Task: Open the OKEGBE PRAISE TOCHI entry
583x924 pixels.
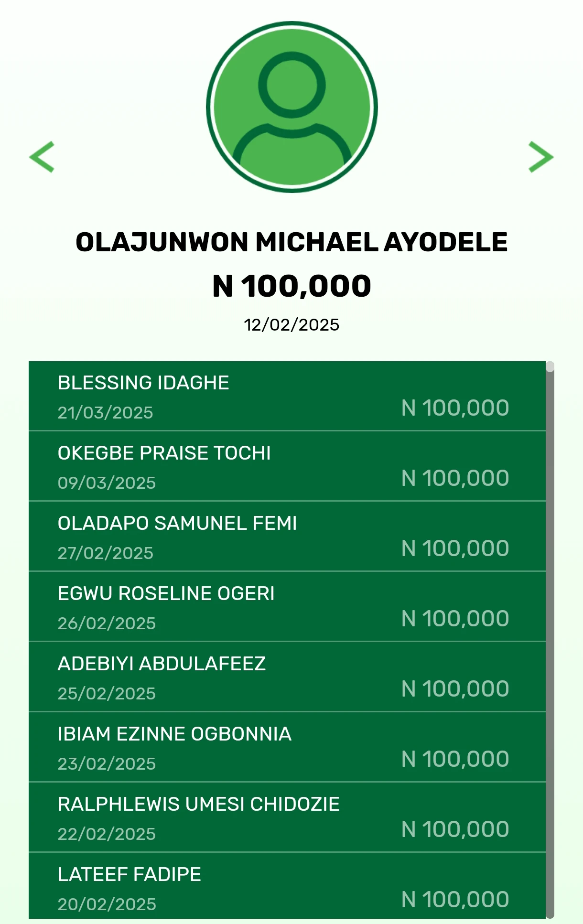Action: tap(287, 466)
